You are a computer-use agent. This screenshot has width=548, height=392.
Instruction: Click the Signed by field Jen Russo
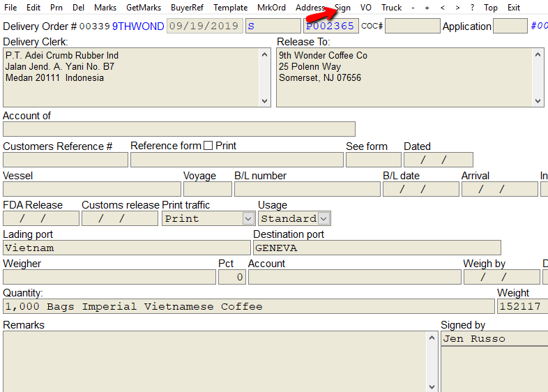(494, 338)
